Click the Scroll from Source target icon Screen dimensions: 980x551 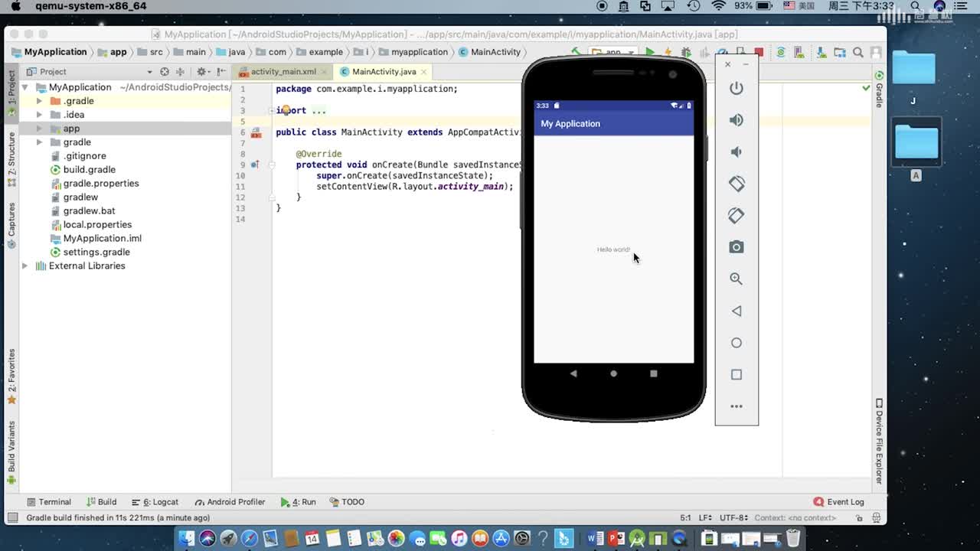[x=164, y=71]
